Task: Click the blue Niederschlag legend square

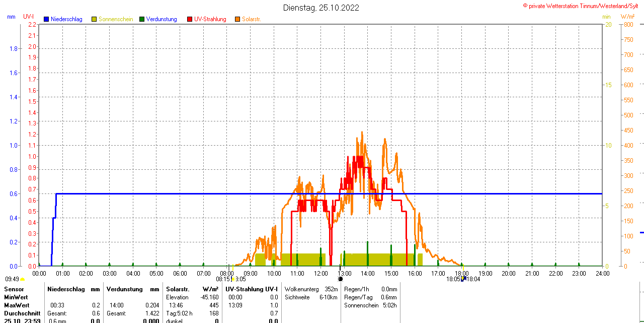Action: coord(46,19)
